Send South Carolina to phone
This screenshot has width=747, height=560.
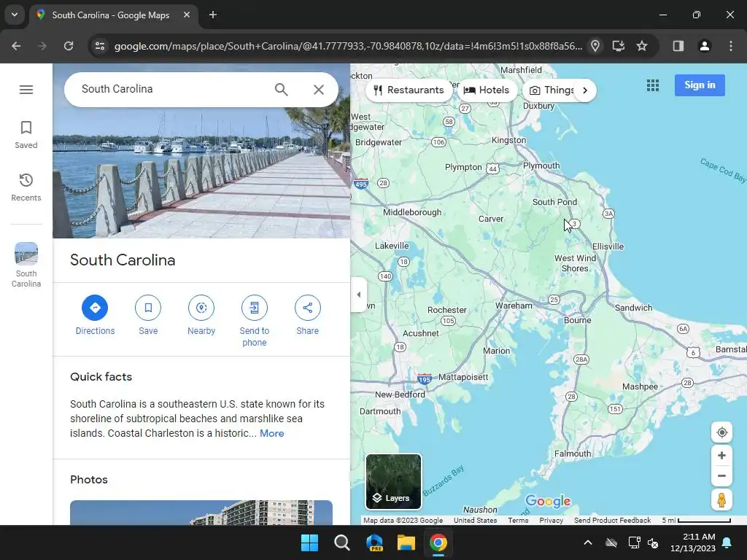pos(255,321)
